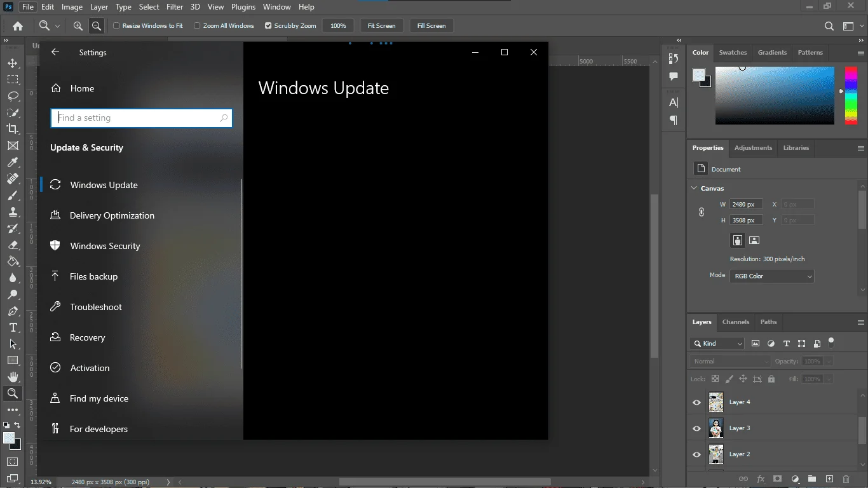868x488 pixels.
Task: Select the Brush tool
Action: tap(12, 195)
